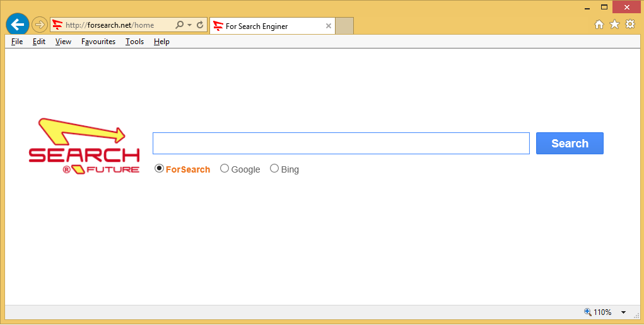Expand the zoom level dropdown arrow
Image resolution: width=644 pixels, height=325 pixels.
[x=623, y=312]
